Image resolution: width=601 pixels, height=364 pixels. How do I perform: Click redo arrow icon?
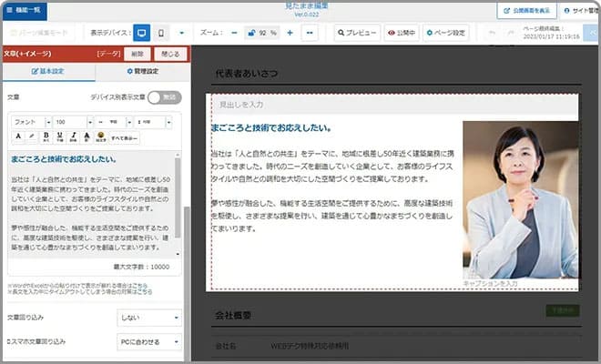click(510, 33)
